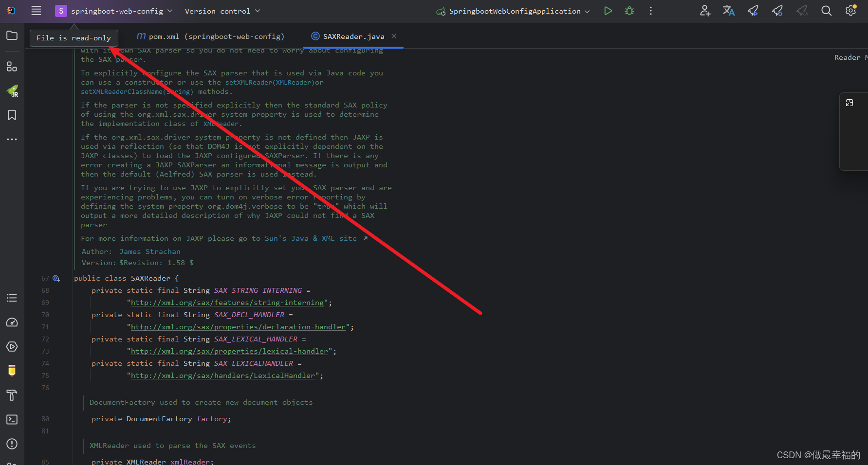The width and height of the screenshot is (868, 465).
Task: Open setXMLReader(XMLReader) doc link
Action: (x=270, y=82)
